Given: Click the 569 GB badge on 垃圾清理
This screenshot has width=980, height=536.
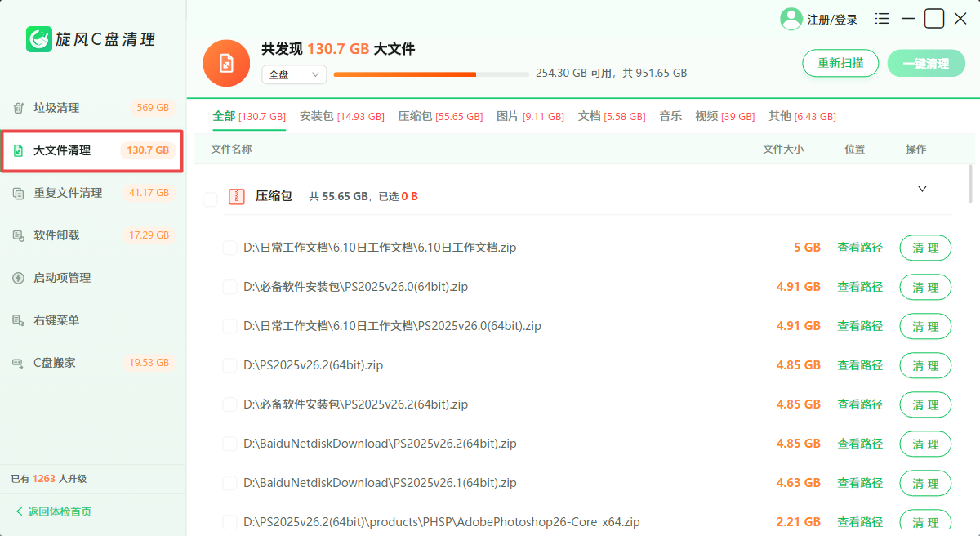Looking at the screenshot, I should (153, 108).
